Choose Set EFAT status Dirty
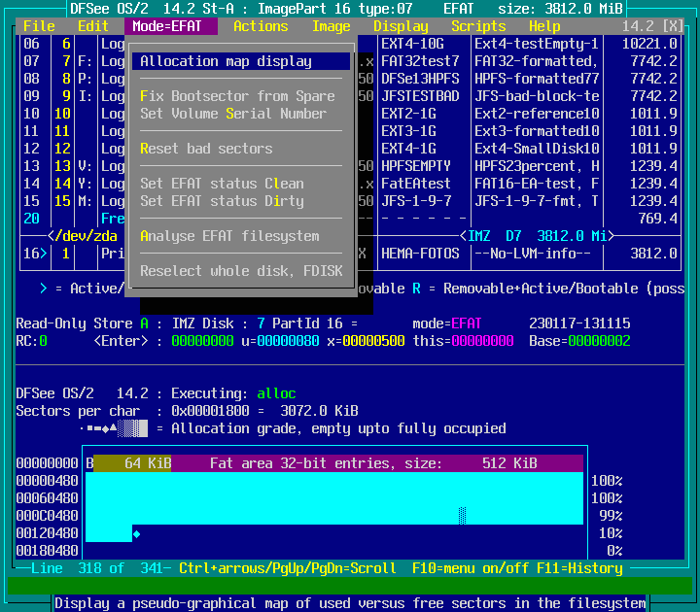This screenshot has width=700, height=612. pyautogui.click(x=222, y=201)
